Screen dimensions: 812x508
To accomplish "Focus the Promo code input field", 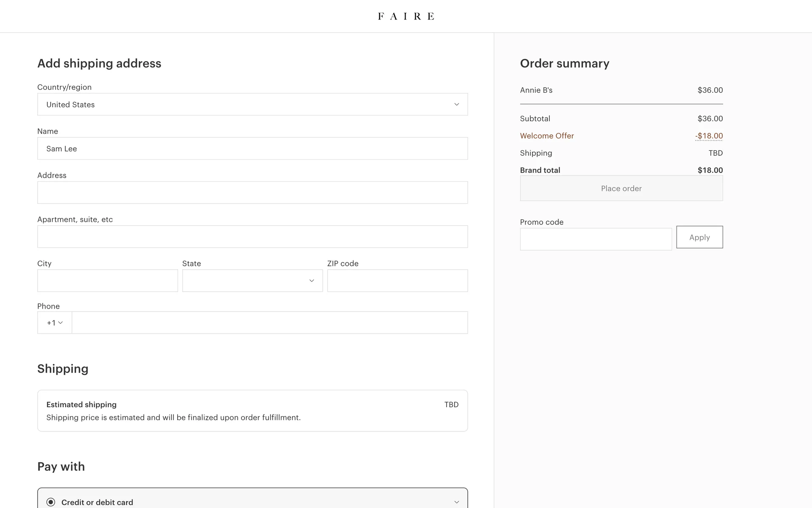I will point(595,239).
